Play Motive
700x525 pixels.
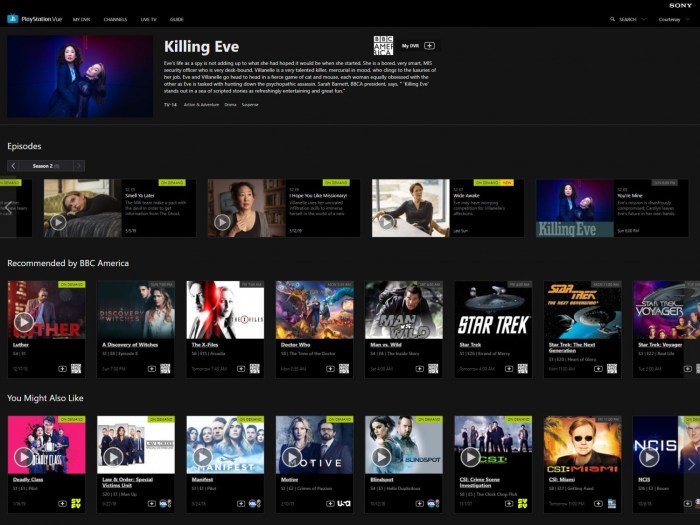coord(292,457)
